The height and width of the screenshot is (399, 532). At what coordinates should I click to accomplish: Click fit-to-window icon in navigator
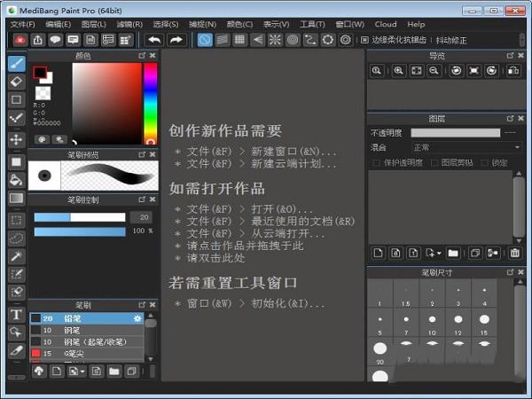click(x=417, y=71)
